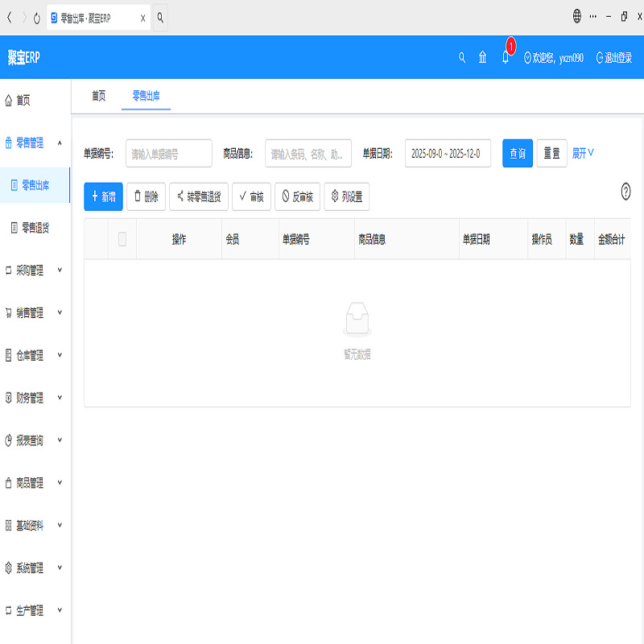Switch to the 首页 tab
Image resolution: width=644 pixels, height=644 pixels.
pyautogui.click(x=97, y=95)
